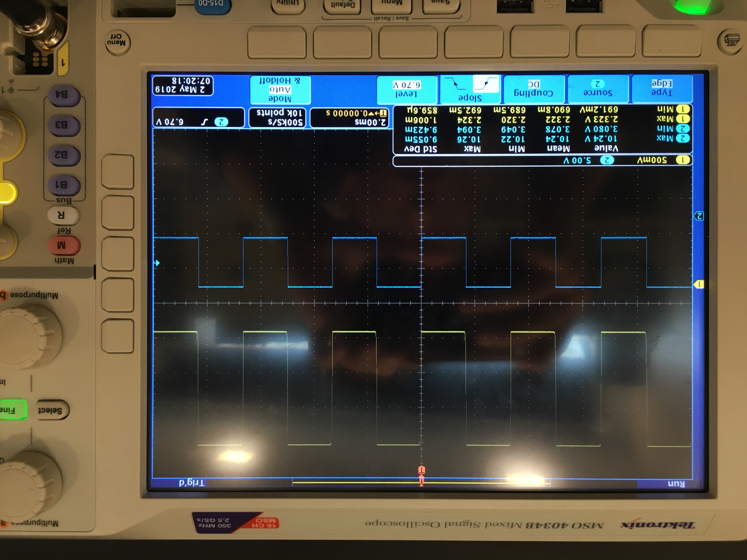The width and height of the screenshot is (747, 560).
Task: Click the Std Dev column header
Action: tap(421, 149)
